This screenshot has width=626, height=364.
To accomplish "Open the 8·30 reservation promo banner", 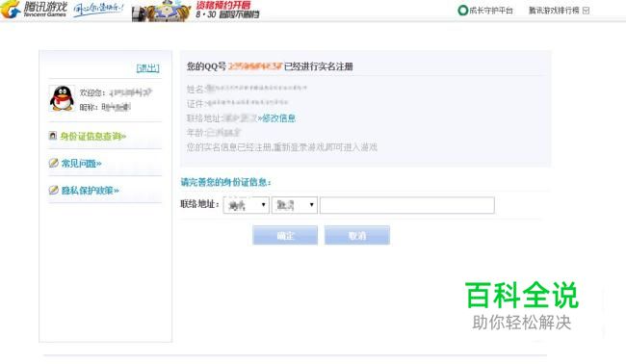I will point(196,11).
